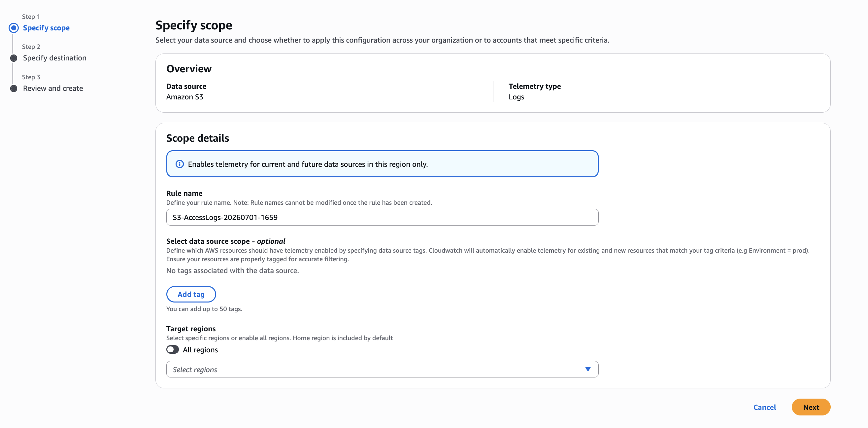Go to Review and create step
This screenshot has height=428, width=868.
pyautogui.click(x=53, y=89)
